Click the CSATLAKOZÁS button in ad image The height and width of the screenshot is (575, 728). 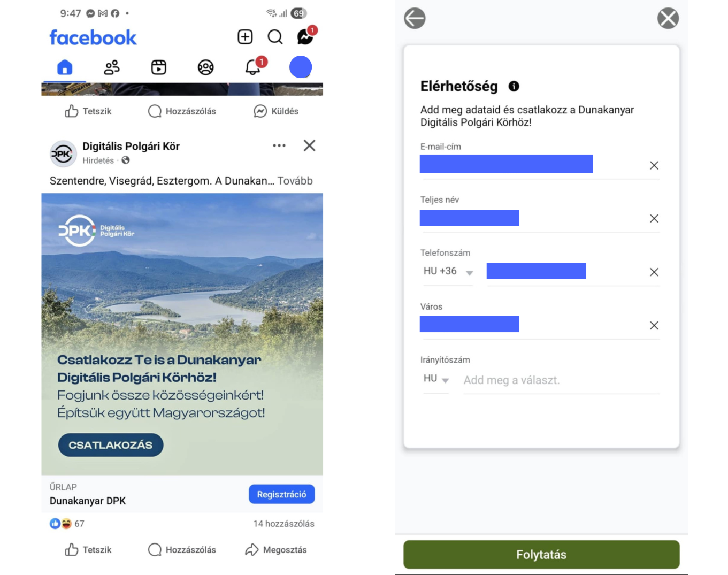111,445
